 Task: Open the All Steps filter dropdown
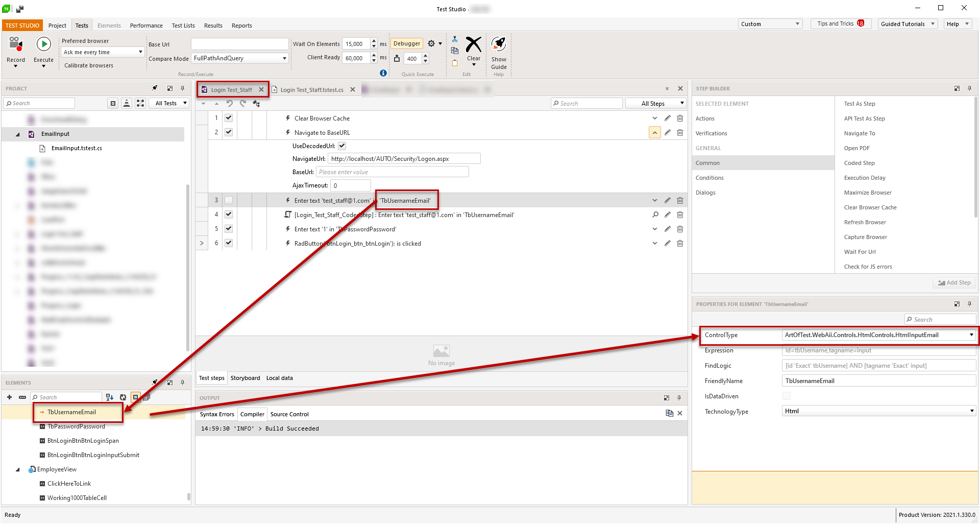click(x=655, y=103)
